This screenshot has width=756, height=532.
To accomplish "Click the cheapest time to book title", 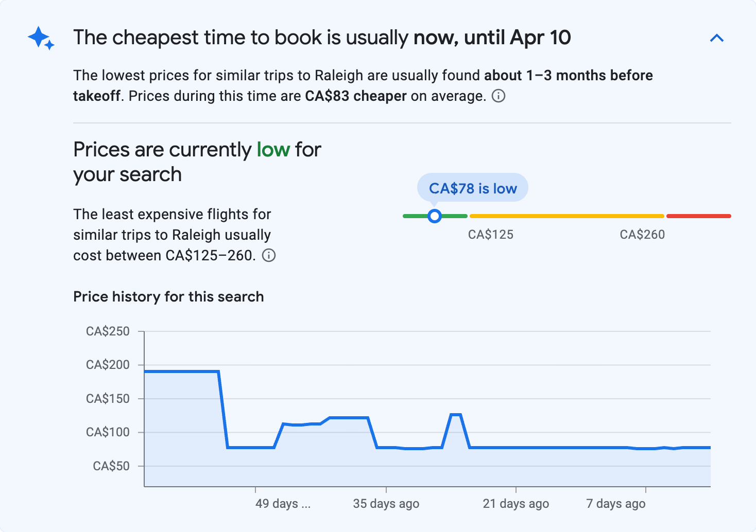I will (x=322, y=37).
